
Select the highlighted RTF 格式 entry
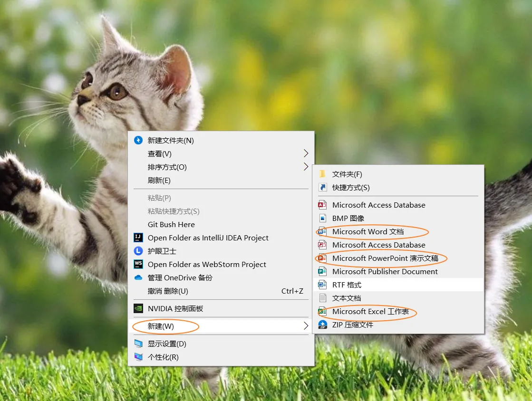tap(398, 285)
